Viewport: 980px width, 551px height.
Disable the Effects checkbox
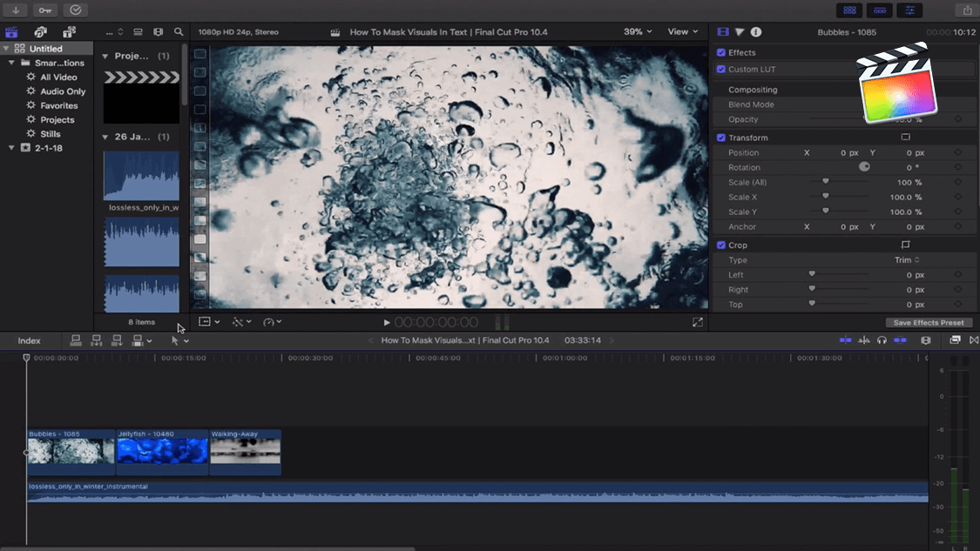tap(721, 53)
